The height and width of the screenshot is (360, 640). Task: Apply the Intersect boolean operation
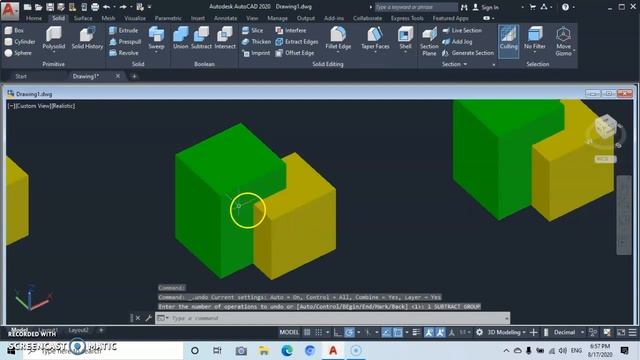point(225,38)
